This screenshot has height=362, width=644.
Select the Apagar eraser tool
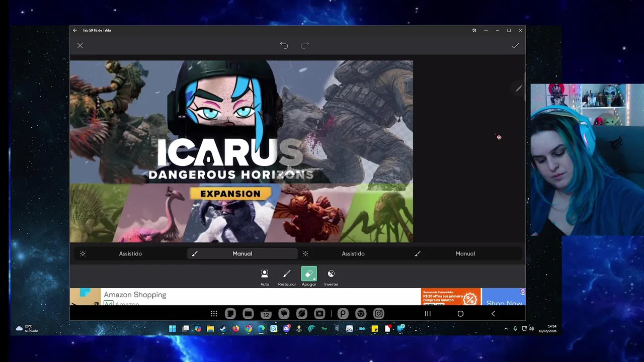309,278
